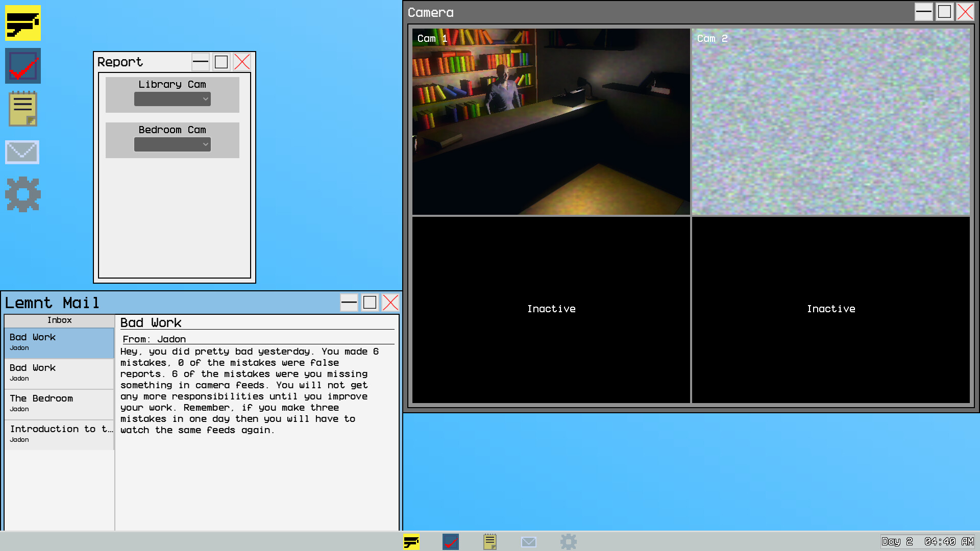Select the Cam 1 library feed
Image resolution: width=980 pixels, height=551 pixels.
[x=551, y=121]
